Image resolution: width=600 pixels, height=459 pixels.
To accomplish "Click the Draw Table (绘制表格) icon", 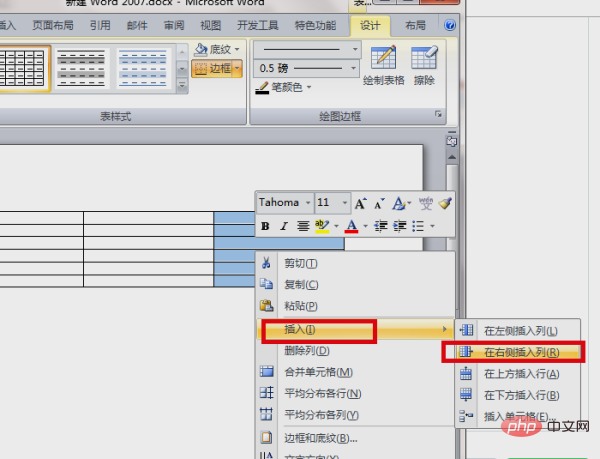I will pyautogui.click(x=383, y=65).
